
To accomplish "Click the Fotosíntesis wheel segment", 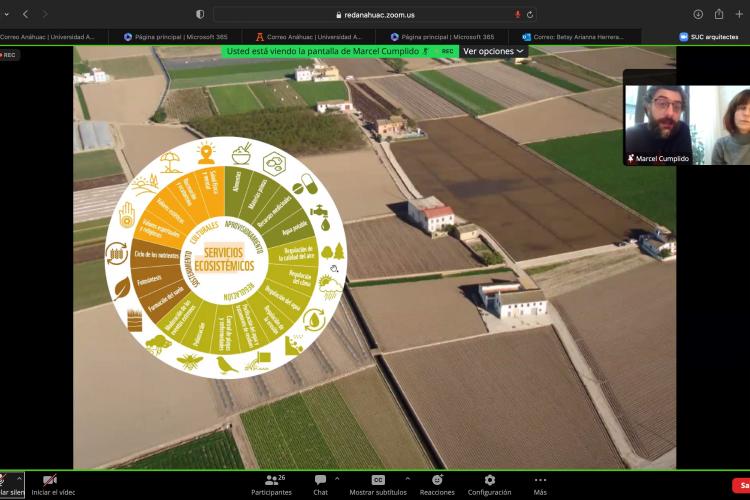I will [151, 279].
